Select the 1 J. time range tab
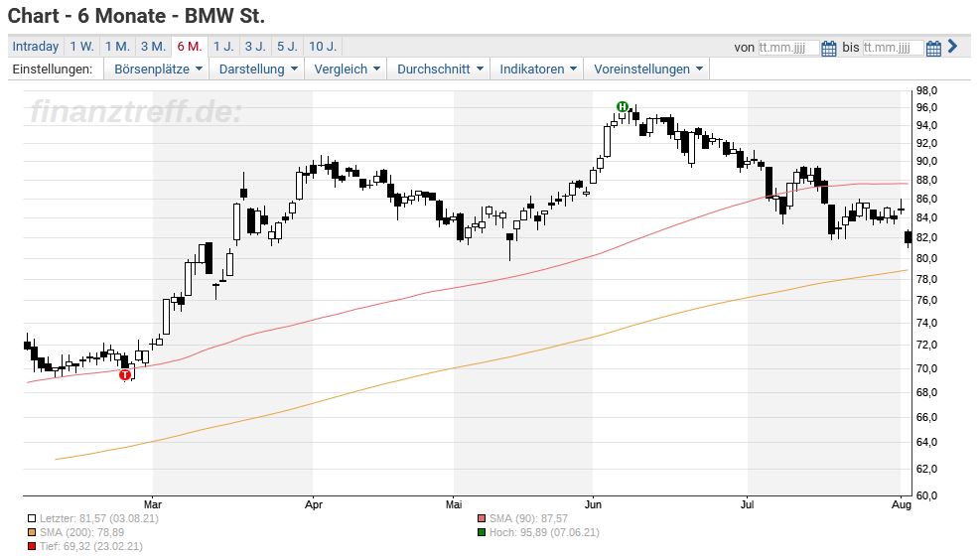 (223, 47)
